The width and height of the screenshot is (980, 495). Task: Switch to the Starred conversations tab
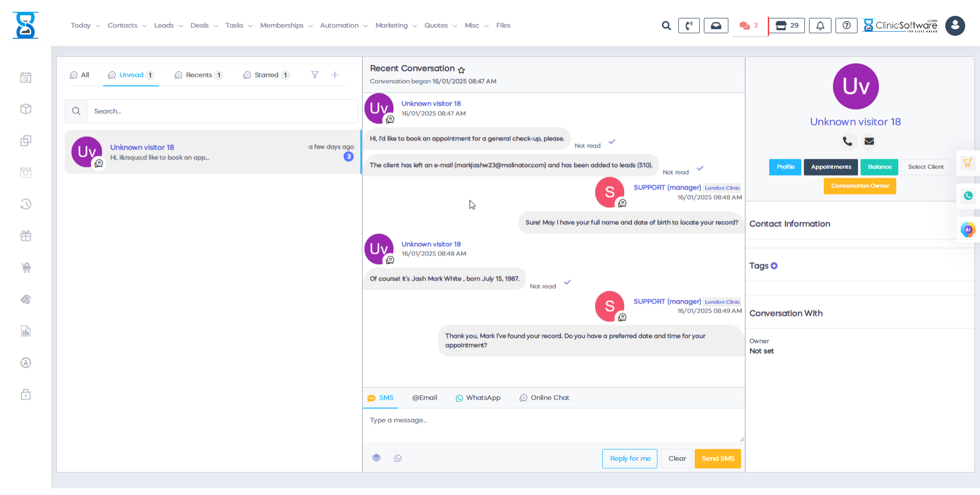click(x=266, y=75)
